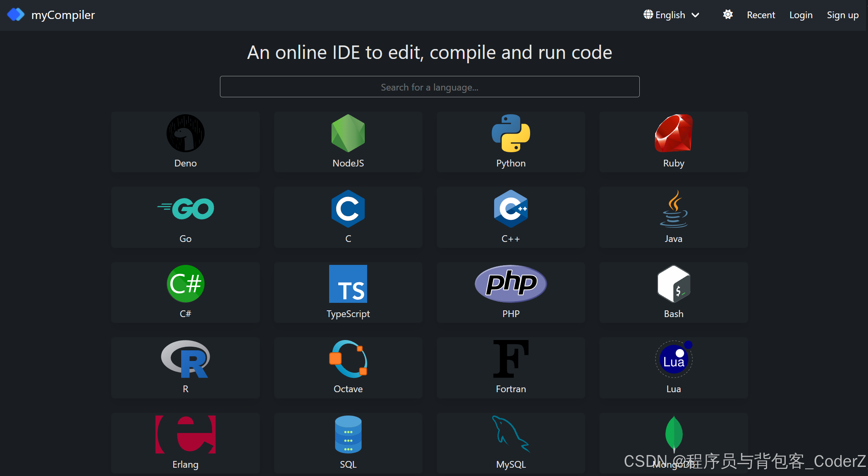Image resolution: width=868 pixels, height=476 pixels.
Task: Expand the English language dropdown
Action: 670,15
